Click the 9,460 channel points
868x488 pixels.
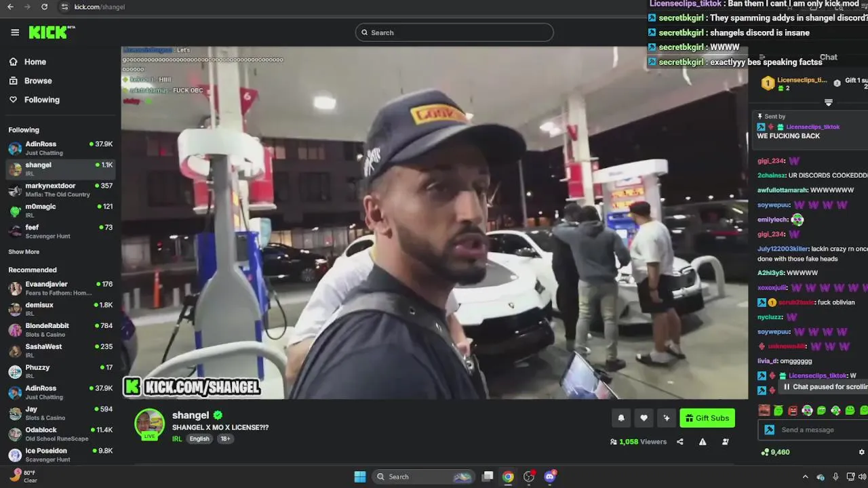775,452
